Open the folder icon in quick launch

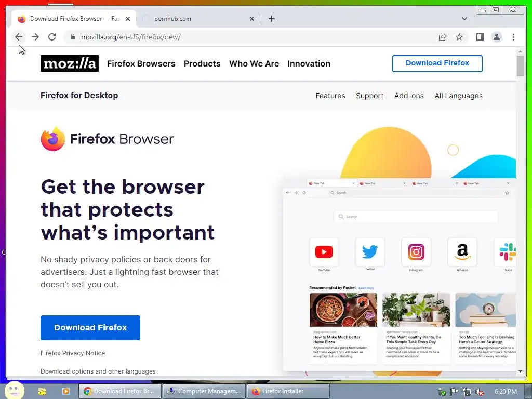[42, 391]
